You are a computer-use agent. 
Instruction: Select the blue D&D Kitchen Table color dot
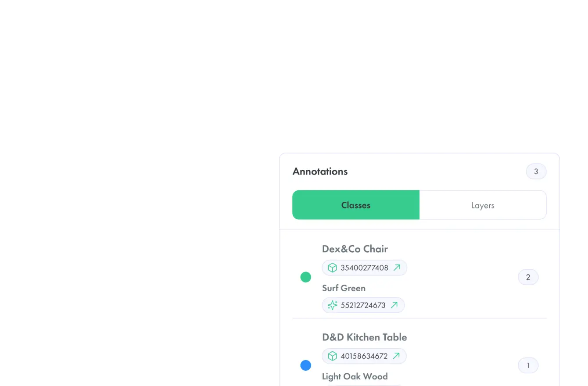click(305, 365)
